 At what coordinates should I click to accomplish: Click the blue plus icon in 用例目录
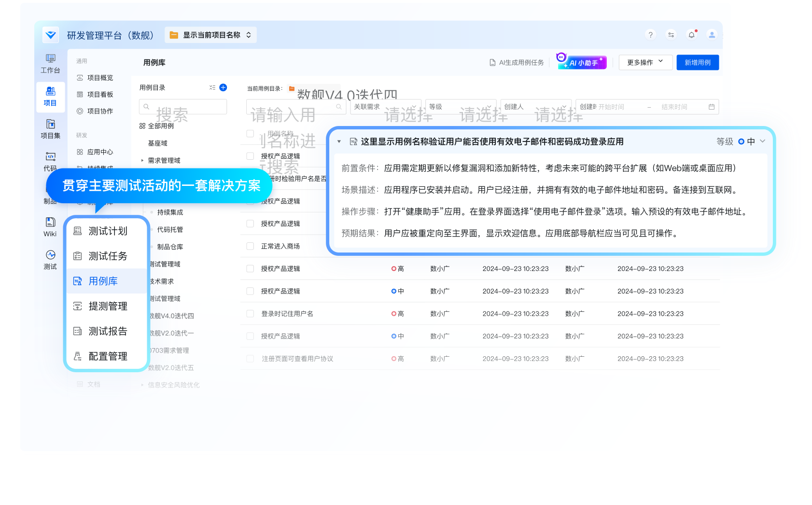[223, 87]
